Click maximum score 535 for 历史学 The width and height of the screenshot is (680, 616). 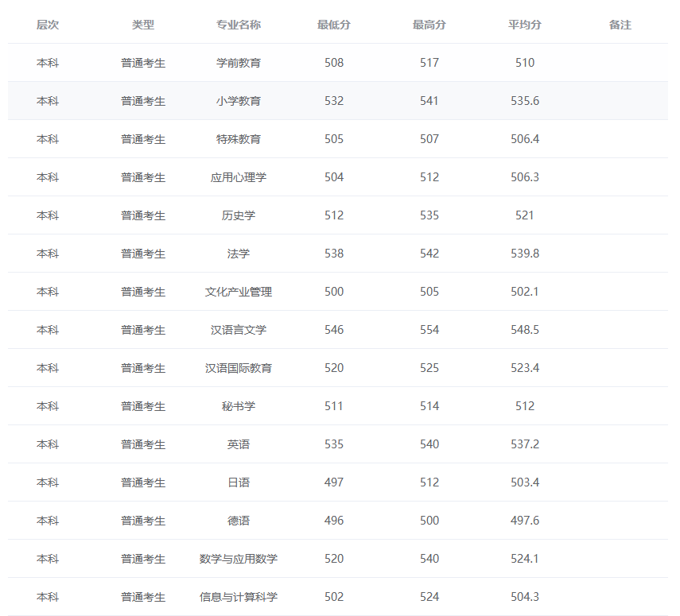pos(429,215)
